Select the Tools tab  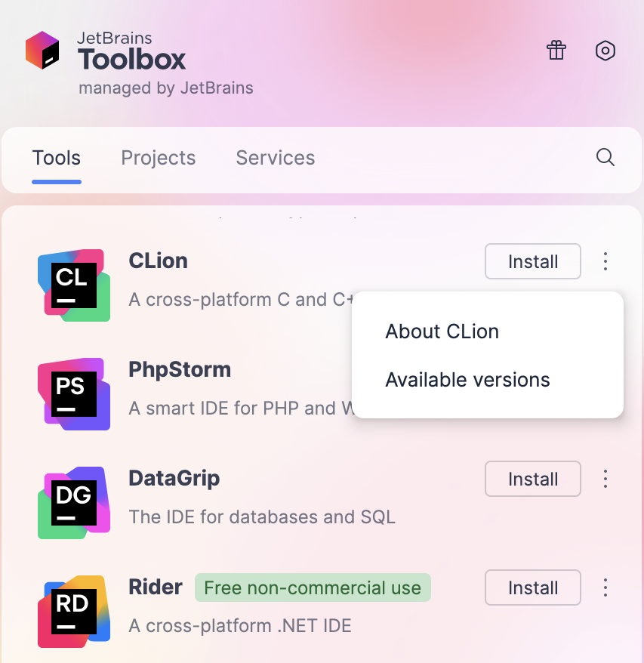tap(56, 158)
